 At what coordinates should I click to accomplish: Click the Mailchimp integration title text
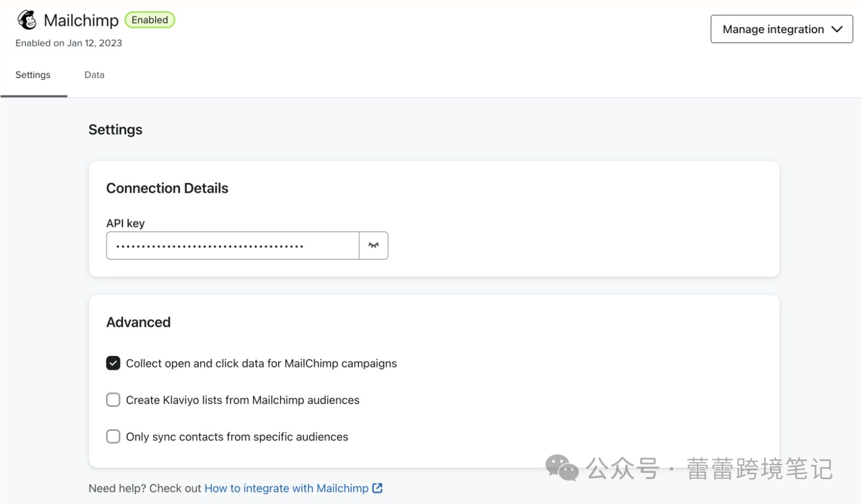(x=81, y=20)
